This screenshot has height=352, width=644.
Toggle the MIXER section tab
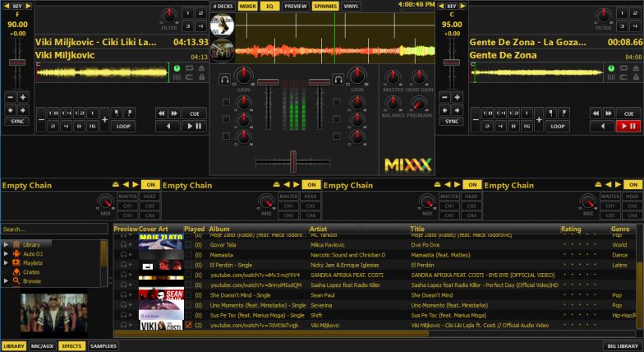click(248, 7)
